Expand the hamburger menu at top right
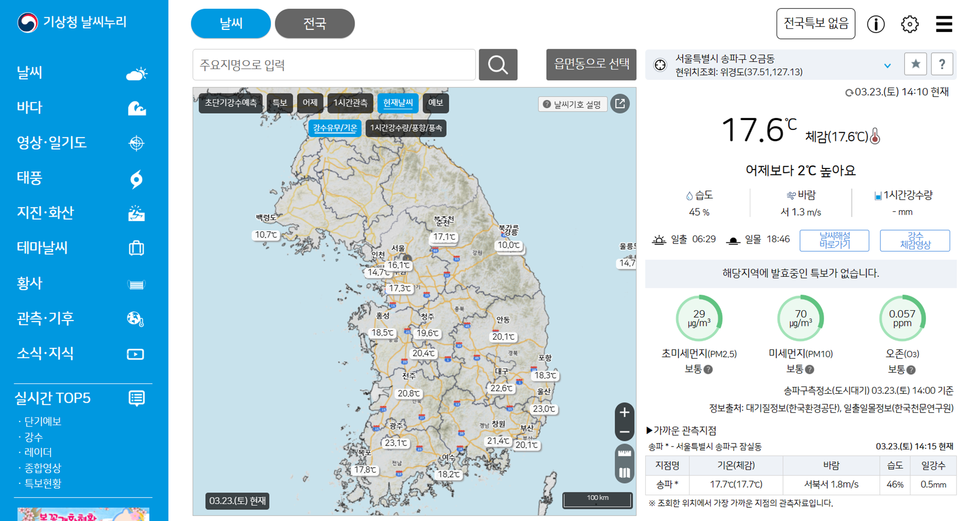Viewport: 980px width, 521px height. pos(944,24)
